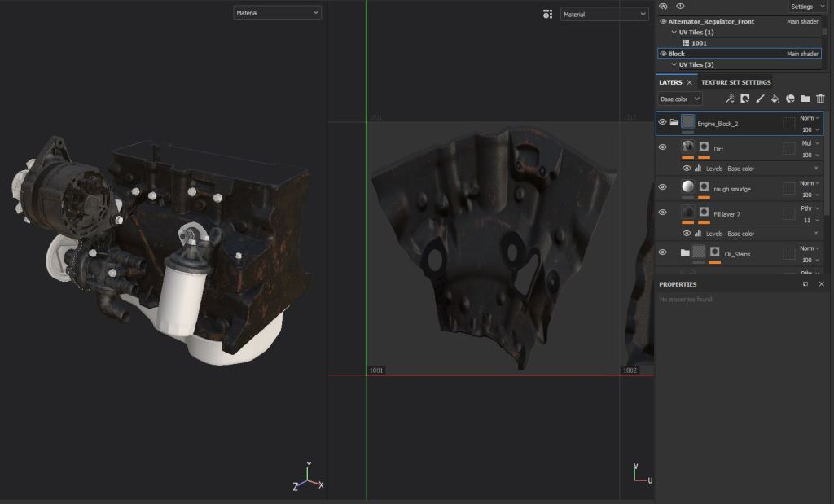
Task: Click the smart material icon in Layers toolbar
Action: [x=790, y=99]
